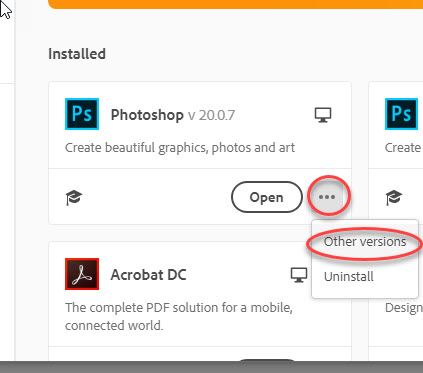Viewport: 423px width, 373px height.
Task: Open tutorials via the Photoshop graduation cap icon
Action: (74, 198)
